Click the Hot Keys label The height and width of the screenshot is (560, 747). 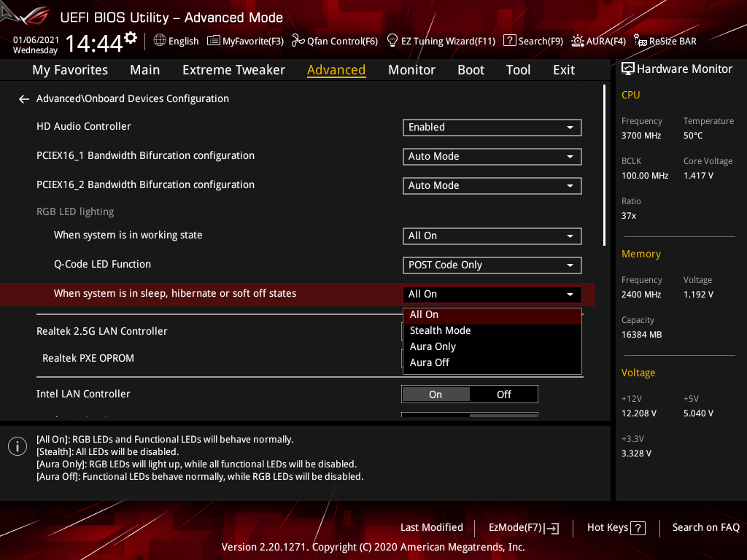click(x=608, y=528)
